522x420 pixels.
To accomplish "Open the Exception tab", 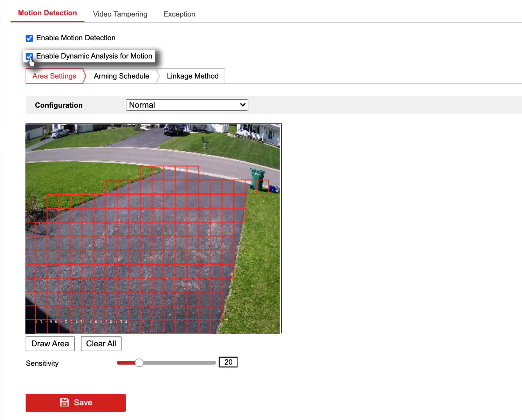I will click(179, 14).
